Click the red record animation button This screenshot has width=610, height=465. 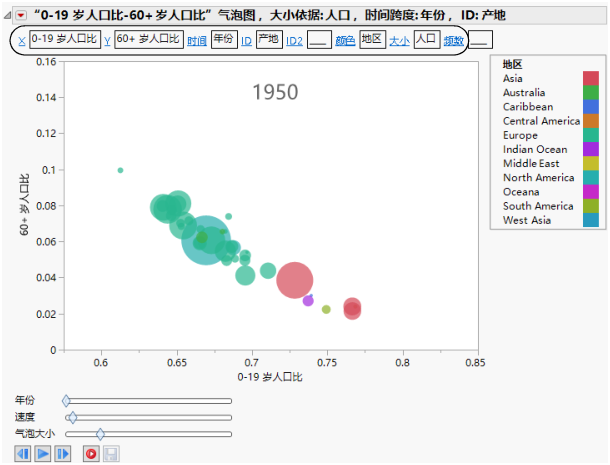tap(91, 454)
